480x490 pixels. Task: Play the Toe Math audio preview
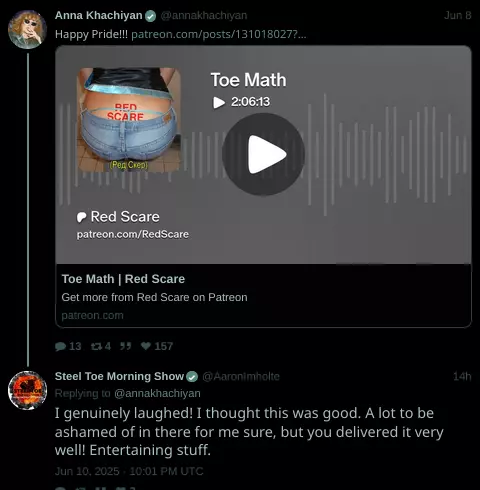pyautogui.click(x=263, y=154)
